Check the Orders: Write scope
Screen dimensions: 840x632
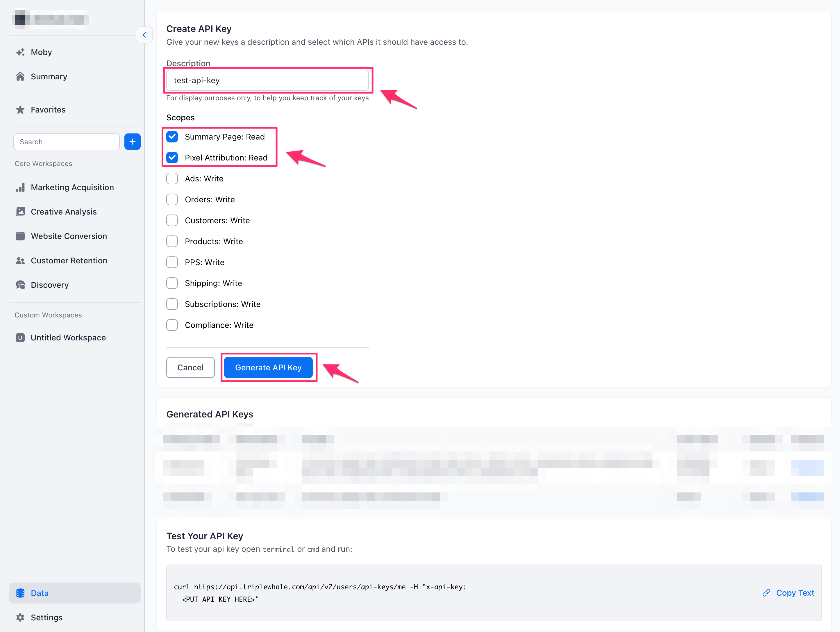pos(172,199)
